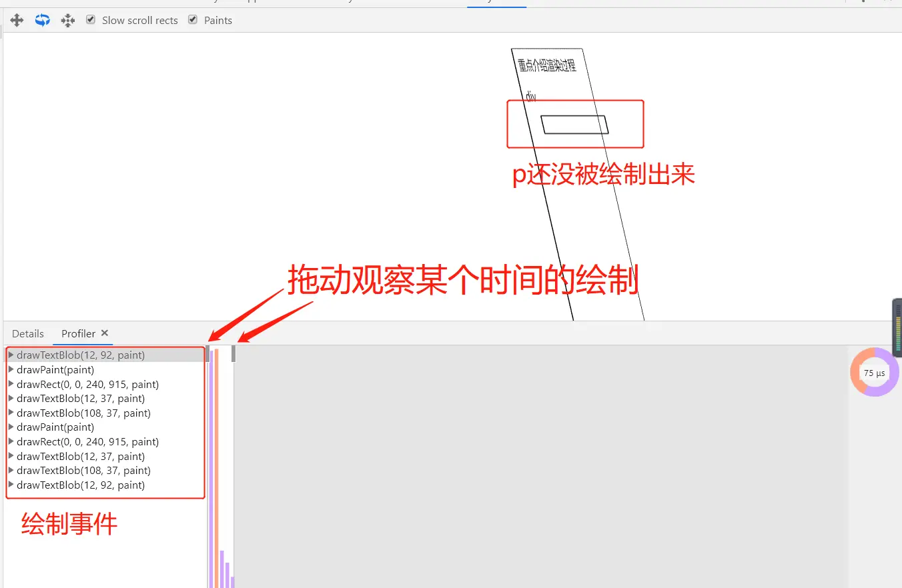Open the Details tab
Image resolution: width=902 pixels, height=588 pixels.
pos(28,333)
